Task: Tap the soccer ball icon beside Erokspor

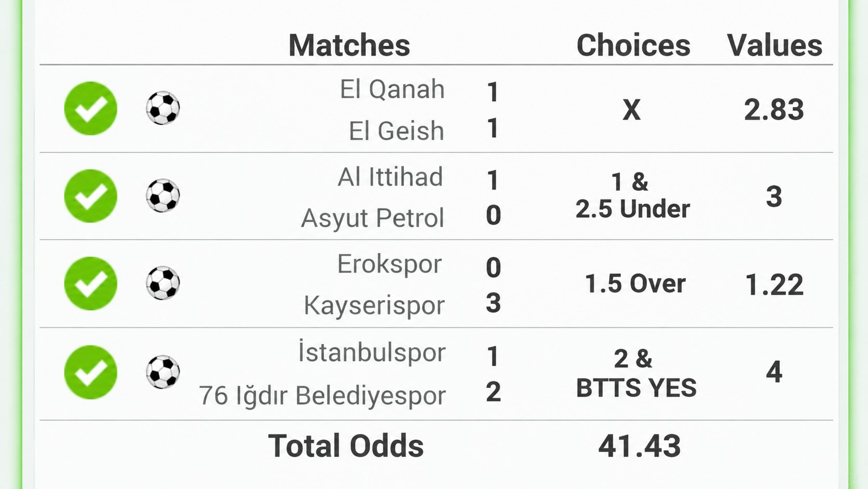Action: 163,283
